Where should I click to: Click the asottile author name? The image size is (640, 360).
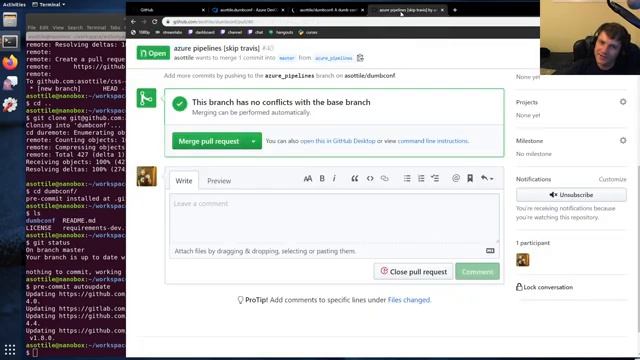pyautogui.click(x=184, y=58)
